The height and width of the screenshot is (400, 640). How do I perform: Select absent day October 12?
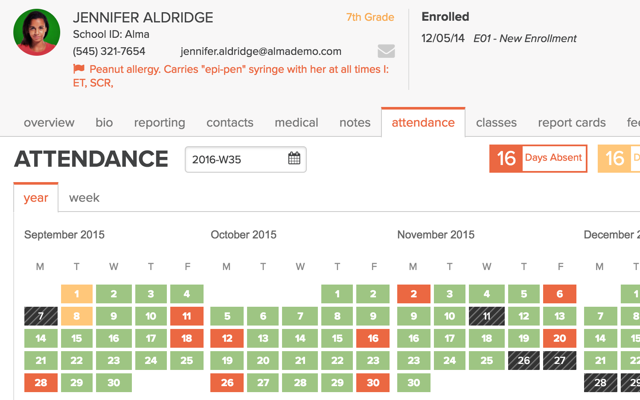[227, 339]
